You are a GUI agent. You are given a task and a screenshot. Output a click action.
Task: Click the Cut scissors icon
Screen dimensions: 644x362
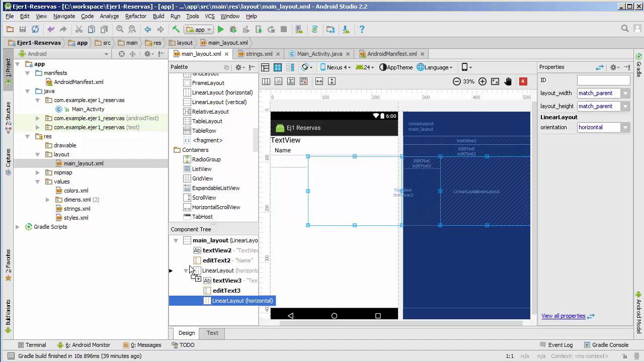(79, 30)
